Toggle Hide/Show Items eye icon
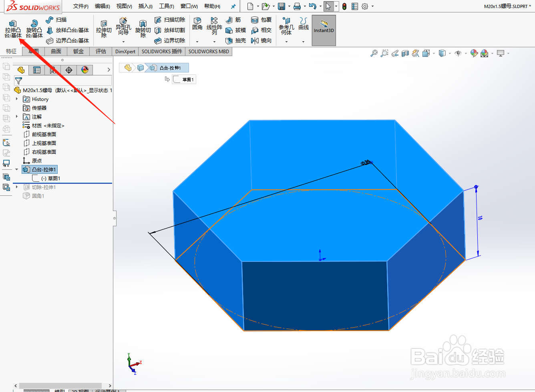Viewport: 535px width, 392px height. (x=459, y=53)
